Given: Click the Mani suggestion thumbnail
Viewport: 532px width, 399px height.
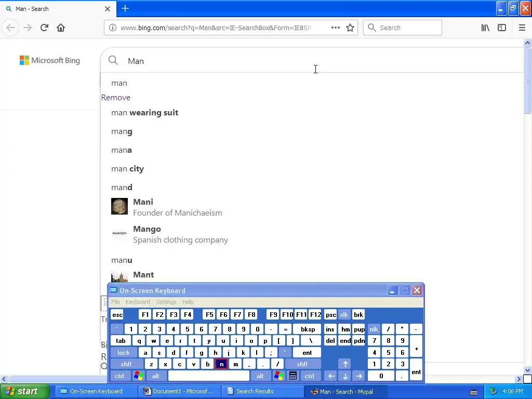Looking at the screenshot, I should coord(119,206).
